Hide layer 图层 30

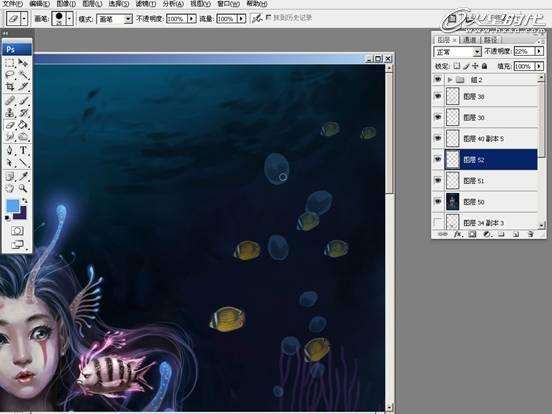[438, 117]
